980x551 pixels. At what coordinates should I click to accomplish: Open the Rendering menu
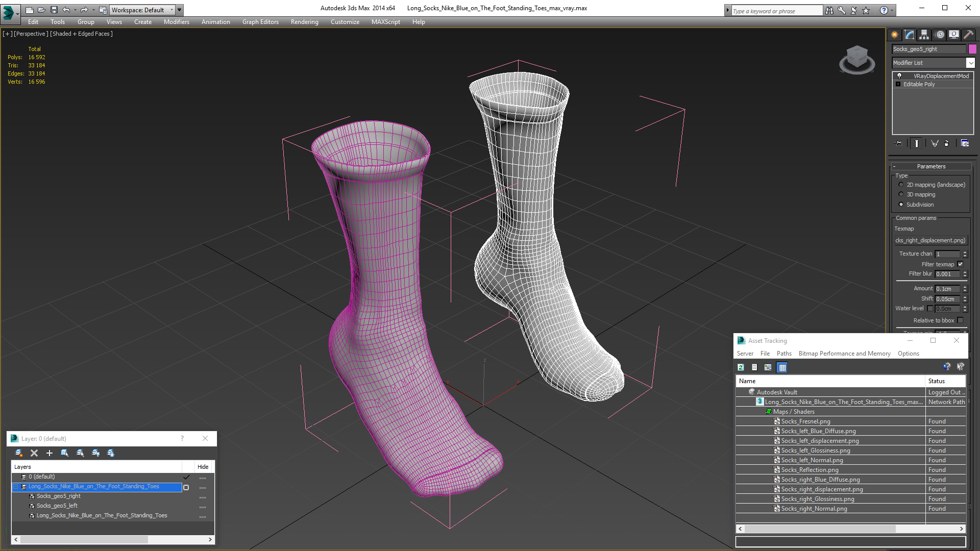304,22
